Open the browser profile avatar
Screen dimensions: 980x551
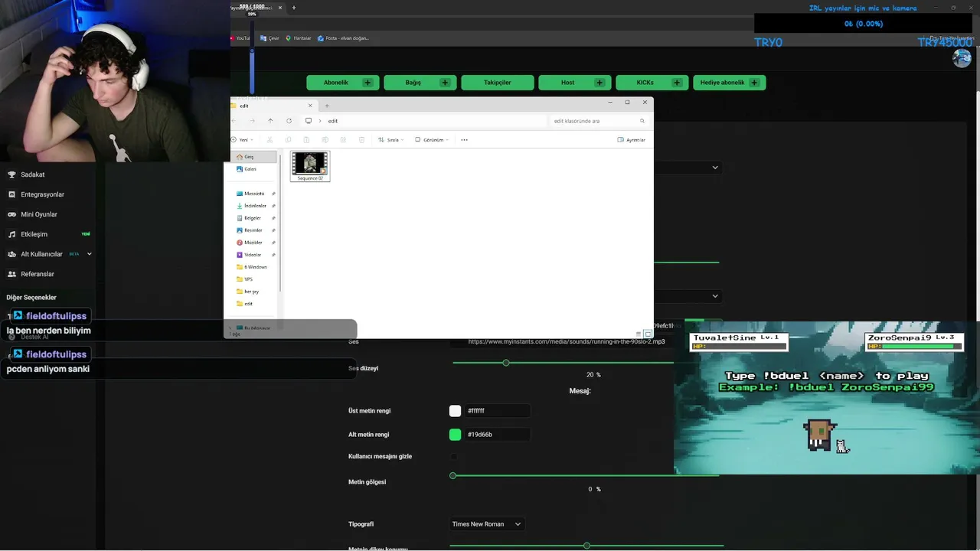(x=962, y=58)
